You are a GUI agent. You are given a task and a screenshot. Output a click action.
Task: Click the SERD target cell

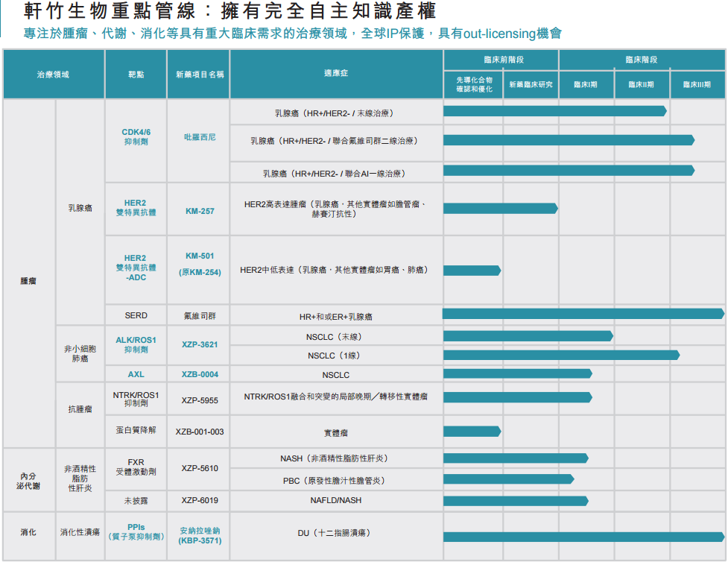point(136,316)
